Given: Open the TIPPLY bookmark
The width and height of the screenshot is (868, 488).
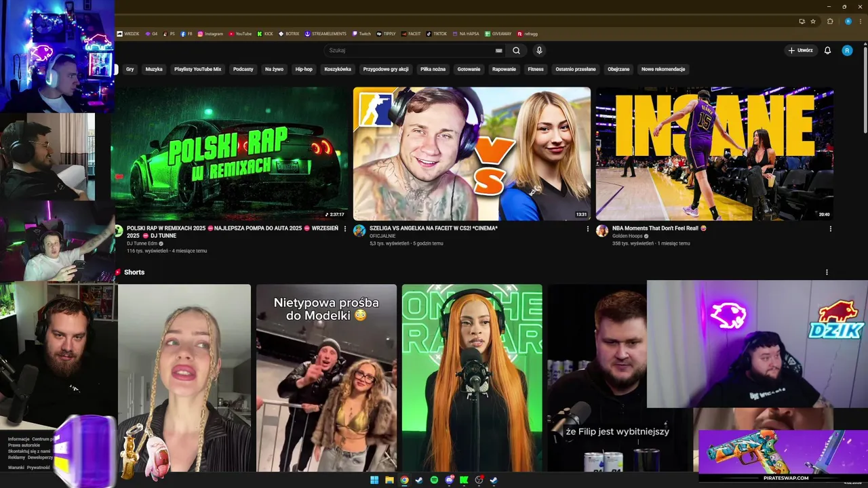Looking at the screenshot, I should 386,33.
